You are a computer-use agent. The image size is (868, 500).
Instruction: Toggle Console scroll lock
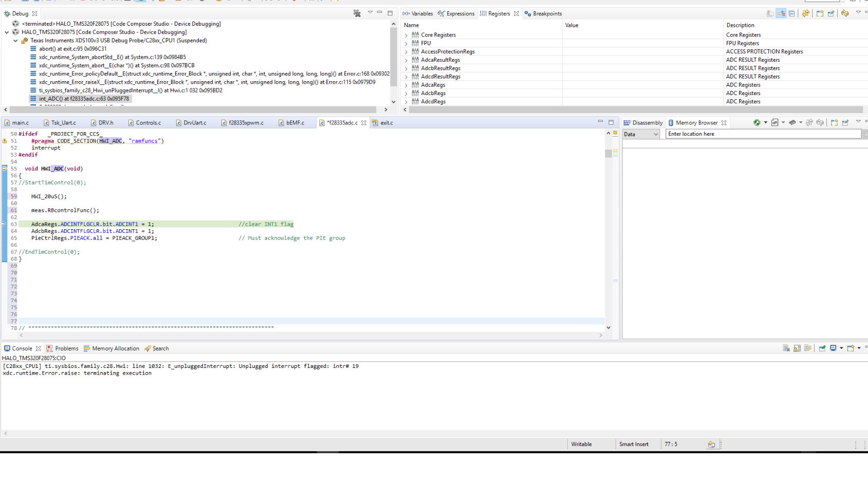(x=797, y=348)
